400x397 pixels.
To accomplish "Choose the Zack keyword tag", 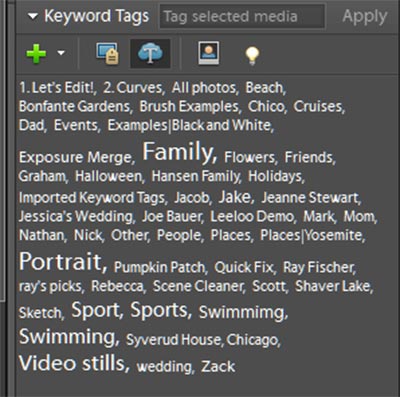I will (x=218, y=366).
